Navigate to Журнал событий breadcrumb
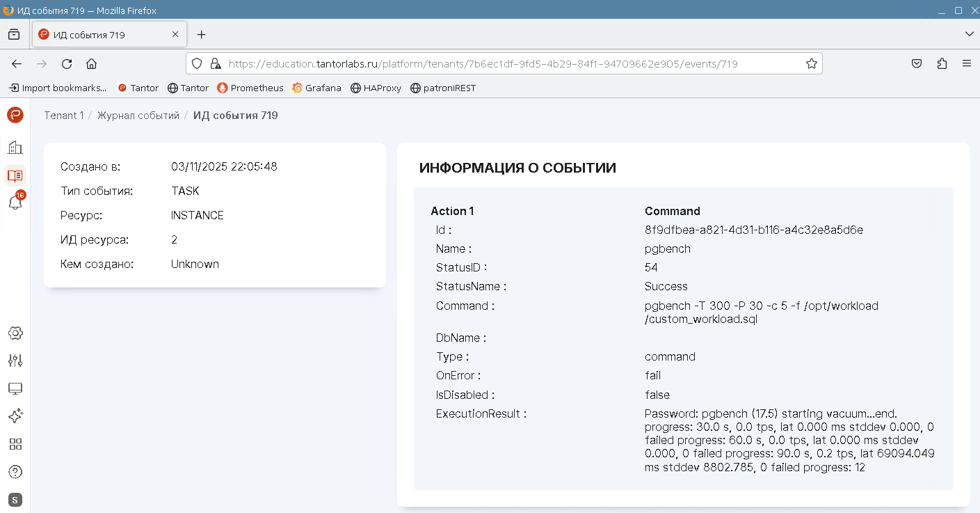This screenshot has height=513, width=980. point(138,116)
